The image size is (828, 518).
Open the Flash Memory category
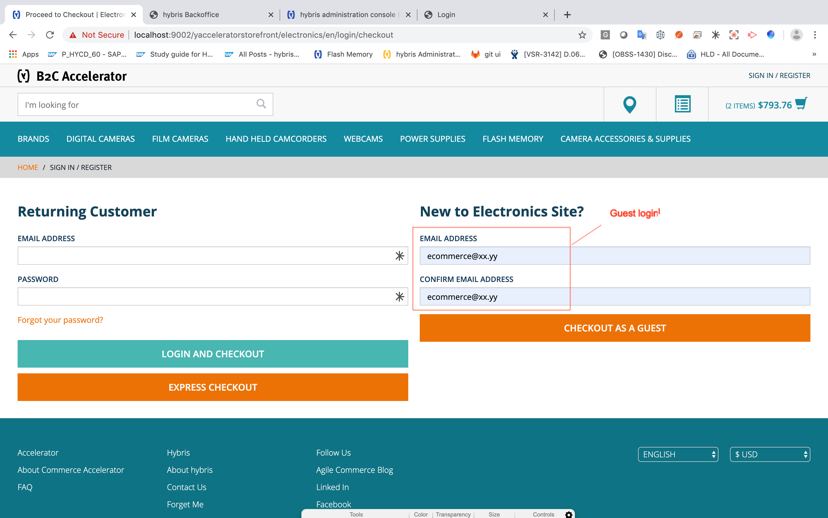[x=512, y=139]
